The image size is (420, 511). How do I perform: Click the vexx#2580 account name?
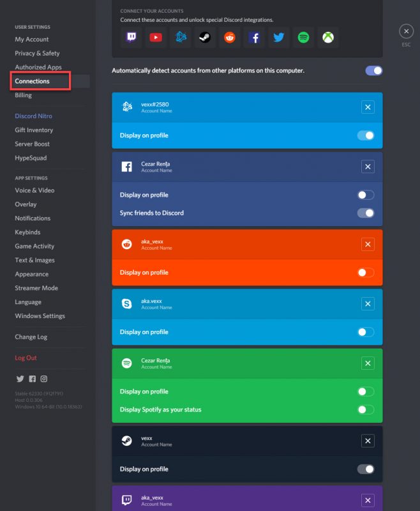155,105
